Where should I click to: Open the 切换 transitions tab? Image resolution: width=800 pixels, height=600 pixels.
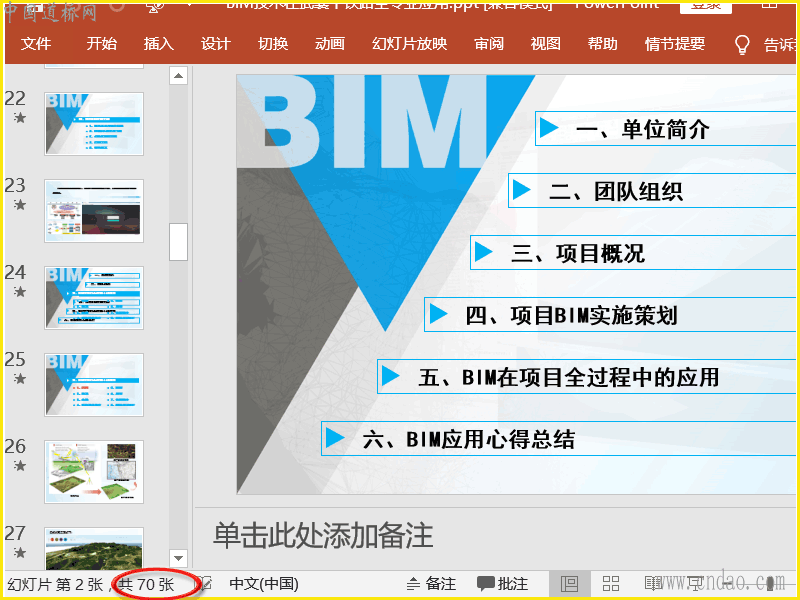[x=273, y=44]
